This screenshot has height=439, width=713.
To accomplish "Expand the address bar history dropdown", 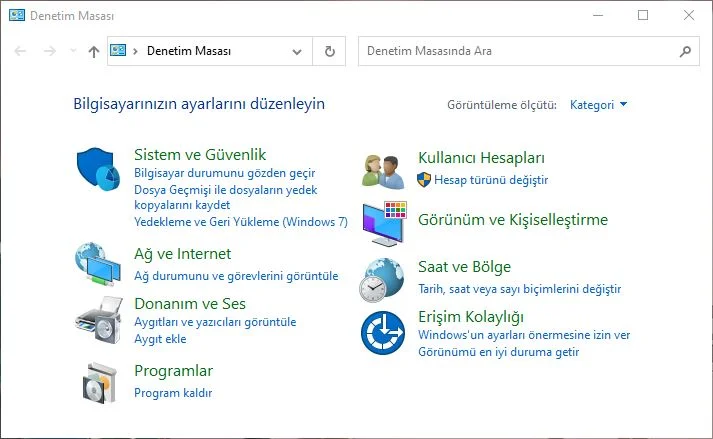I will [x=298, y=51].
